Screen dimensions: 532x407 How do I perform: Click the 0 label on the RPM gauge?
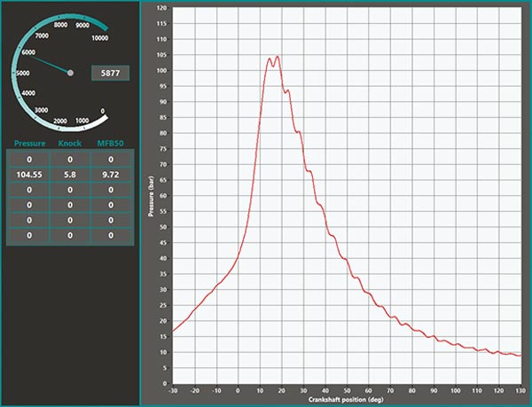104,112
